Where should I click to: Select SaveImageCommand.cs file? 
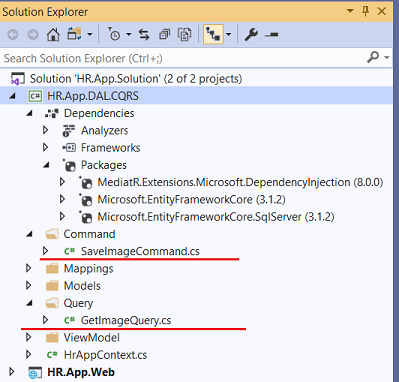[140, 251]
